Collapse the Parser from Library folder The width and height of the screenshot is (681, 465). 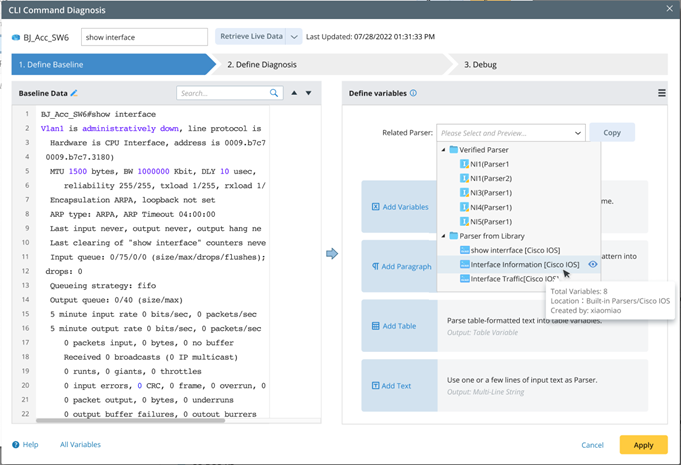point(443,236)
